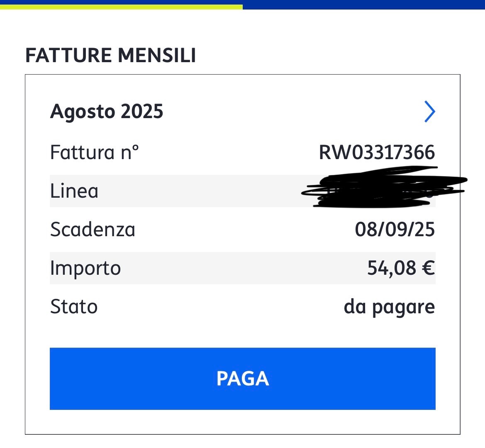The height and width of the screenshot is (448, 485).
Task: Click the due date 08/09/25
Action: point(395,229)
